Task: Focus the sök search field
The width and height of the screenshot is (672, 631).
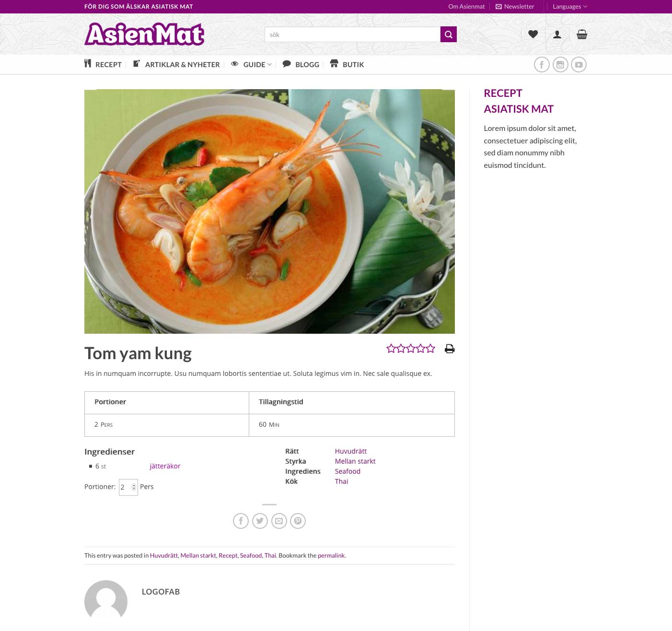Action: tap(352, 35)
